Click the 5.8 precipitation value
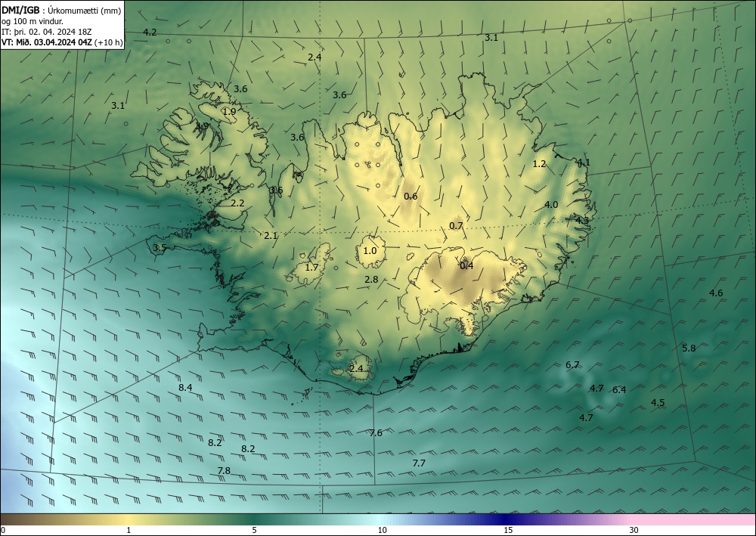The height and width of the screenshot is (536, 756). tap(689, 348)
